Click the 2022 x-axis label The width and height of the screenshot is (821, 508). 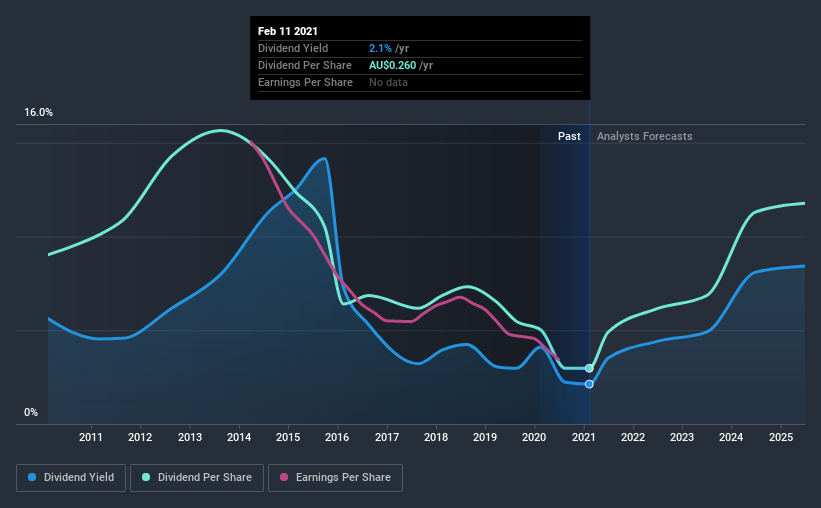click(x=633, y=437)
